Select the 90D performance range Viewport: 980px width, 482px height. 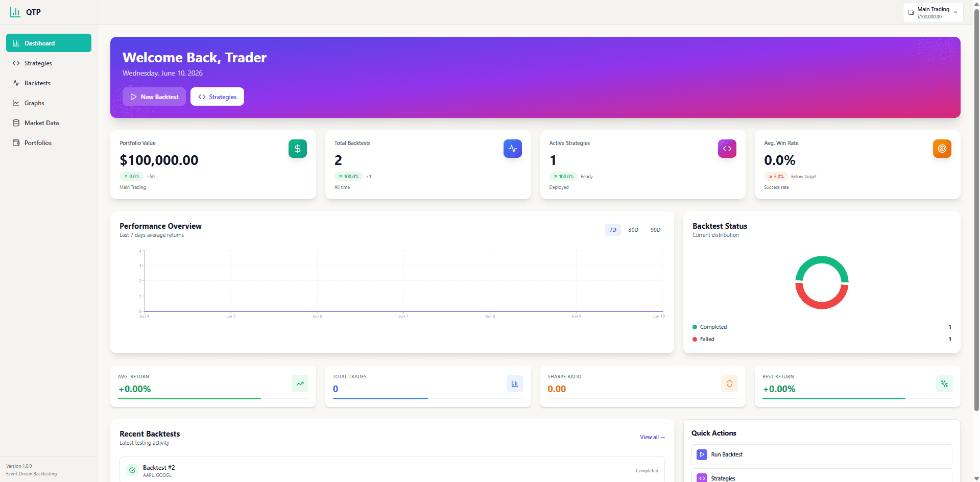pyautogui.click(x=655, y=230)
